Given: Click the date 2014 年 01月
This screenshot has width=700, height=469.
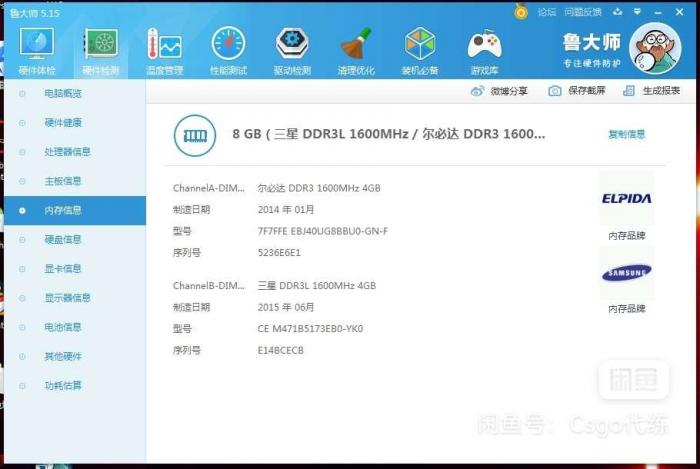Looking at the screenshot, I should click(286, 210).
